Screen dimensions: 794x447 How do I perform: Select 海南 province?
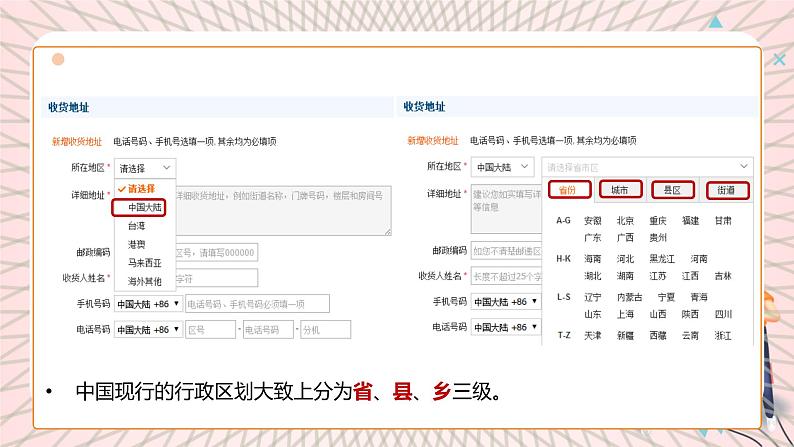pyautogui.click(x=592, y=259)
